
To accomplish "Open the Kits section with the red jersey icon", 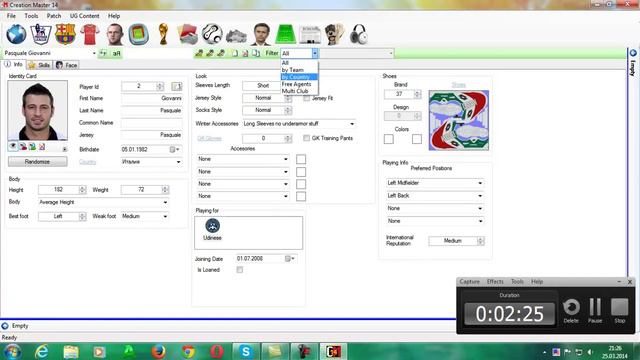I will (x=90, y=34).
